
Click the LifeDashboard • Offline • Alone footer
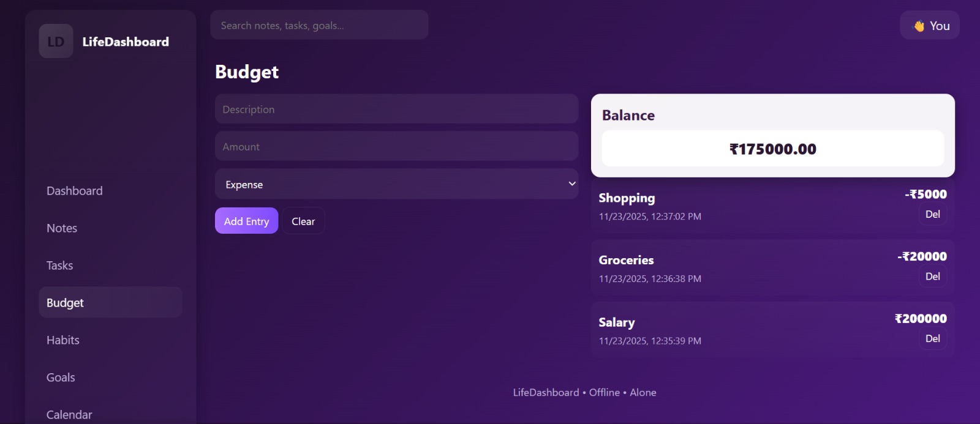tap(585, 393)
